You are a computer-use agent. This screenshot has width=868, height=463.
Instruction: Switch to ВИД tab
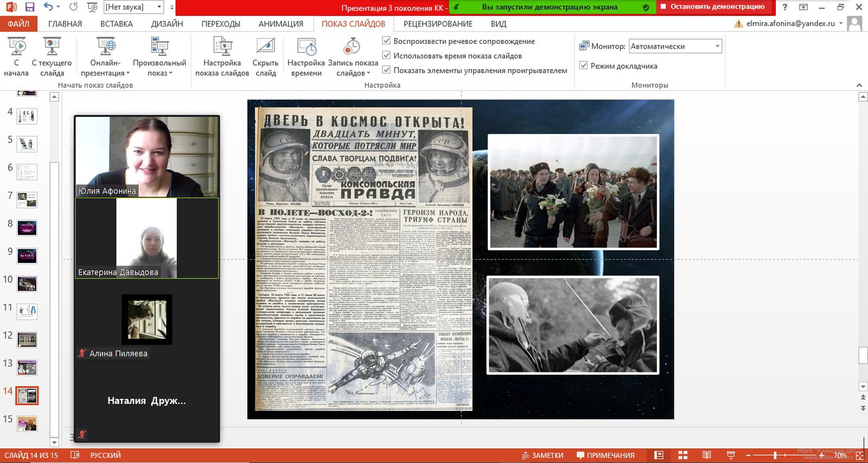point(499,24)
